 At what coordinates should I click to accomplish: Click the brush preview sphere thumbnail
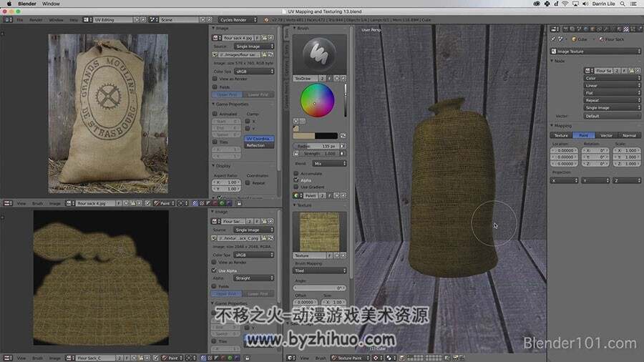tap(319, 54)
